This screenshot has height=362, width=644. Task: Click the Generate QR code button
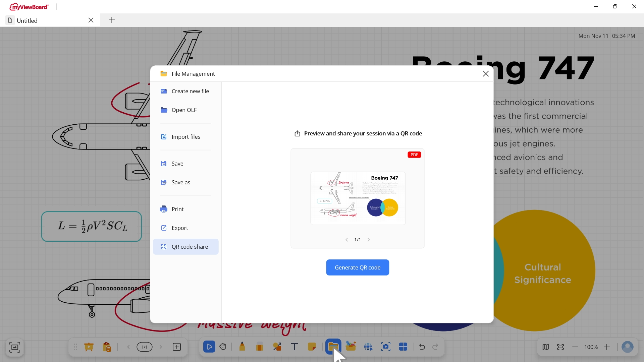tap(358, 267)
